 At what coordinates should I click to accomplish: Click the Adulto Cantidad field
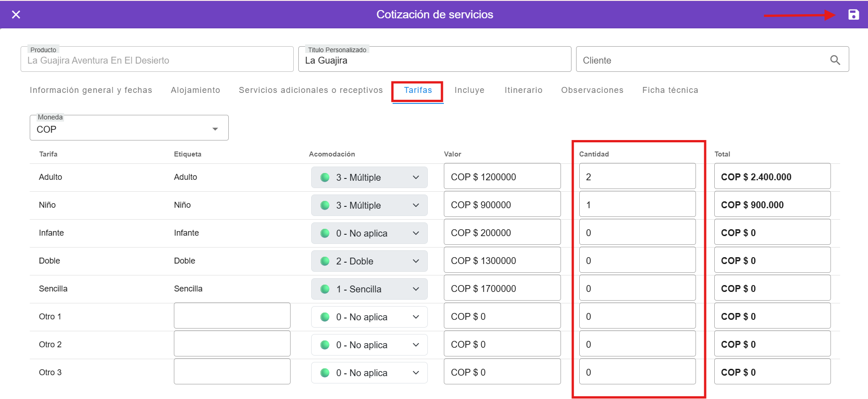point(637,177)
